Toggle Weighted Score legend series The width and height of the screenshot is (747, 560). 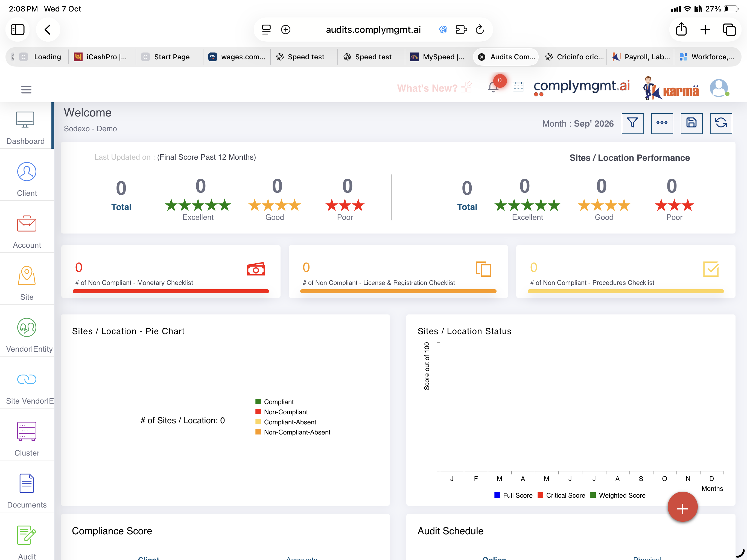[618, 495]
